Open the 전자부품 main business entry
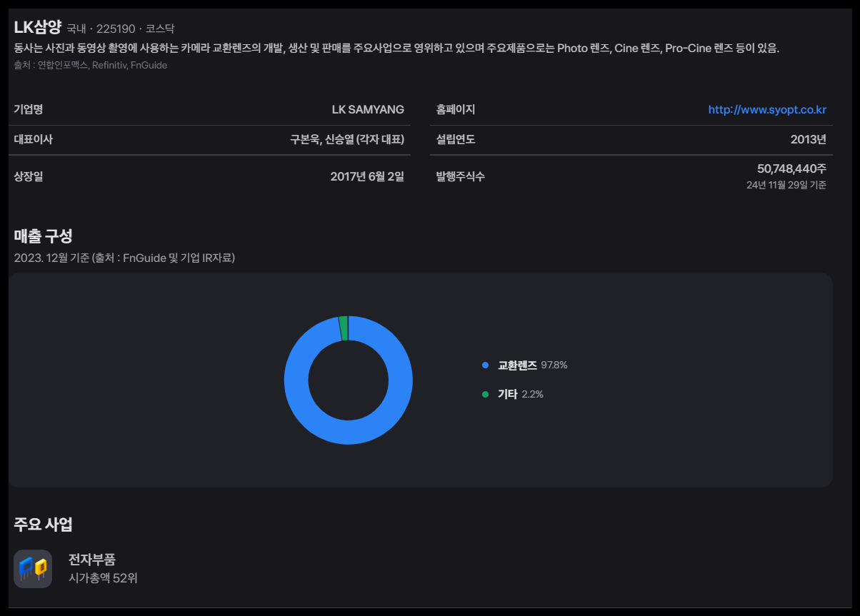860x616 pixels. [76, 569]
